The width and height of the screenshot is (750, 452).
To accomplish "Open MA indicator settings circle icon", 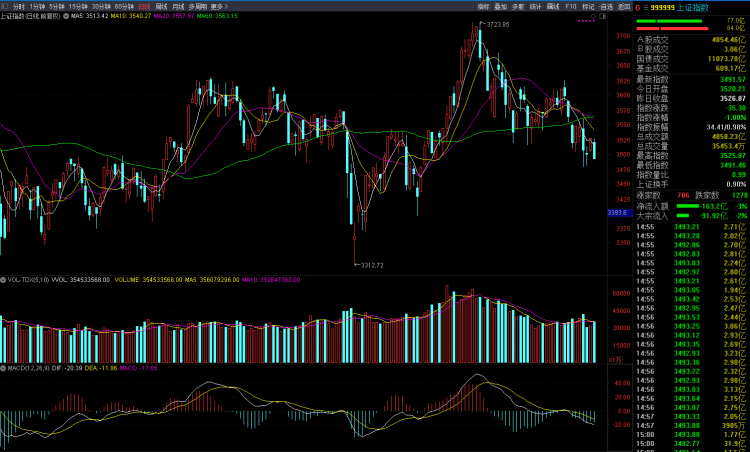I will pyautogui.click(x=66, y=16).
